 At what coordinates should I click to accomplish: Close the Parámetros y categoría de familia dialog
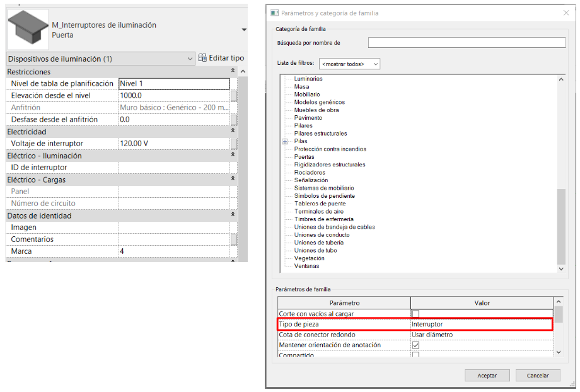coord(566,13)
